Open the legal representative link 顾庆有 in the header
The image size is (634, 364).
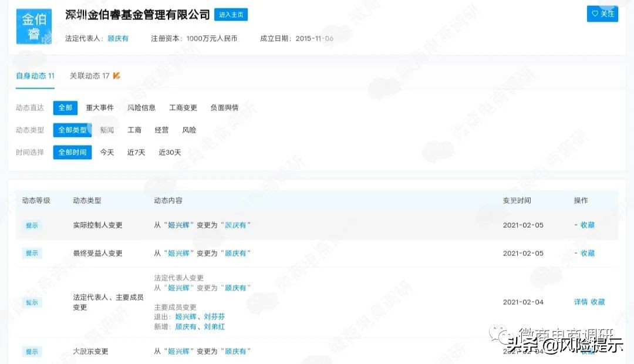click(x=117, y=38)
